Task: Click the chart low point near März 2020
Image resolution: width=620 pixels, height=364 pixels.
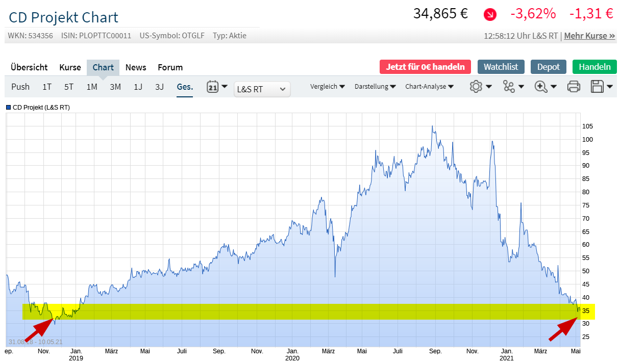Action: pyautogui.click(x=335, y=276)
